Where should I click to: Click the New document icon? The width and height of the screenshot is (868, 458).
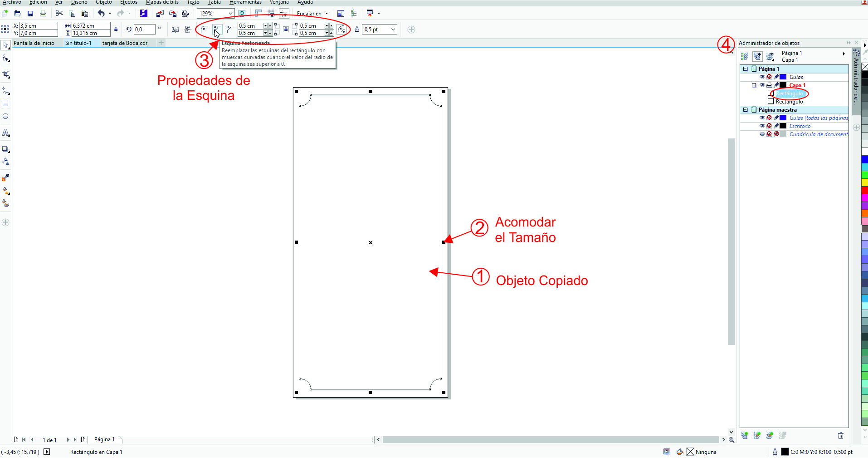[x=5, y=13]
